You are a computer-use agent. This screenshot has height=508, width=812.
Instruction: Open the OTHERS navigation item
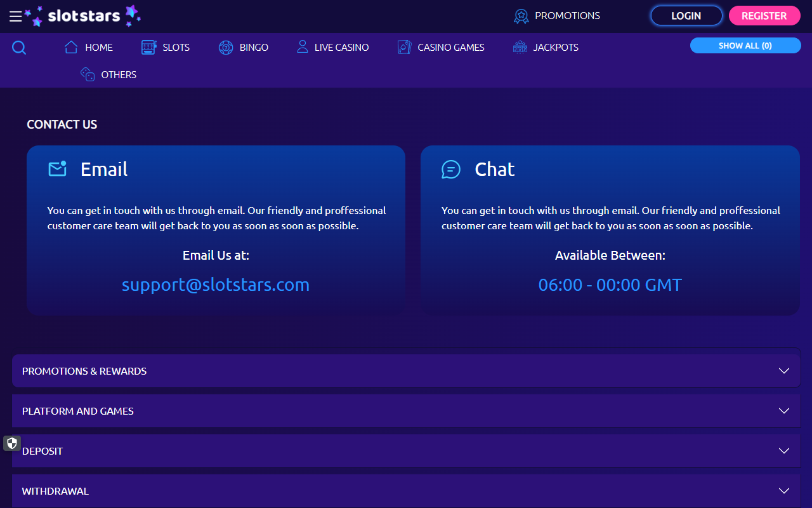coord(108,74)
